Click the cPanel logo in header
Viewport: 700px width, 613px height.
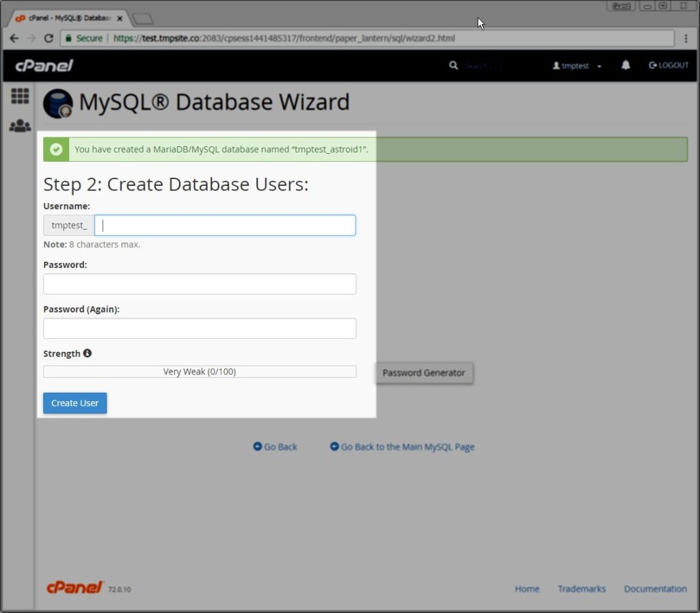coord(44,66)
